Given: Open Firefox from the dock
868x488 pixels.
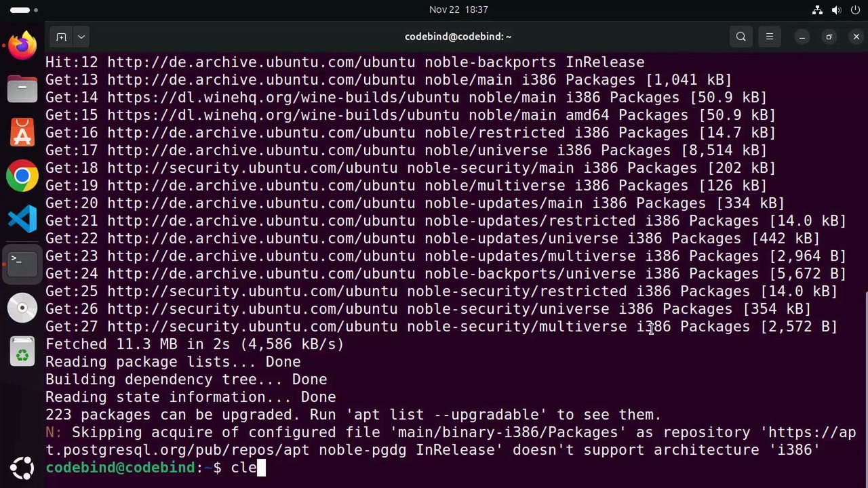Looking at the screenshot, I should click(x=22, y=46).
